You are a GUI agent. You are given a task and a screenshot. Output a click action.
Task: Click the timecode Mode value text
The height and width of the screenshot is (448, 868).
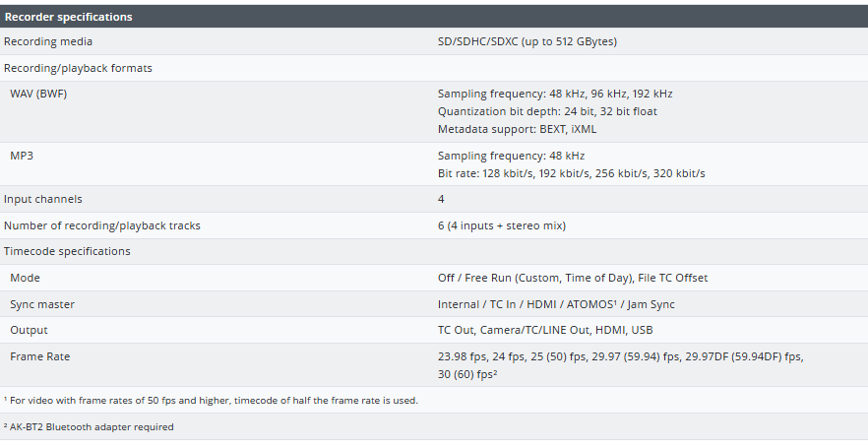coord(572,278)
